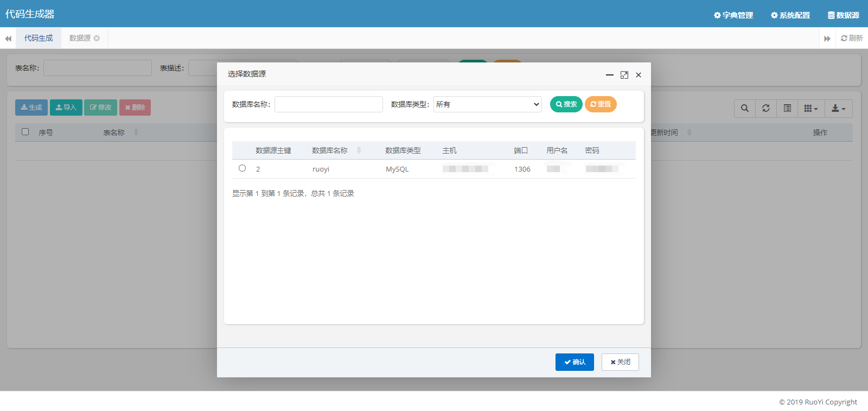Click the 'ruoyi' database name cell

pyautogui.click(x=321, y=169)
